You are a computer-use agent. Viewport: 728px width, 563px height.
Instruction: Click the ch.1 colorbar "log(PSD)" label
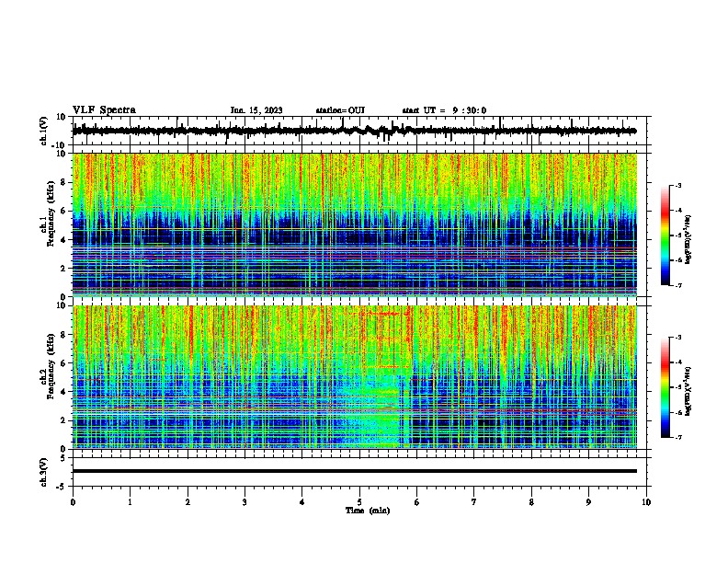point(688,240)
